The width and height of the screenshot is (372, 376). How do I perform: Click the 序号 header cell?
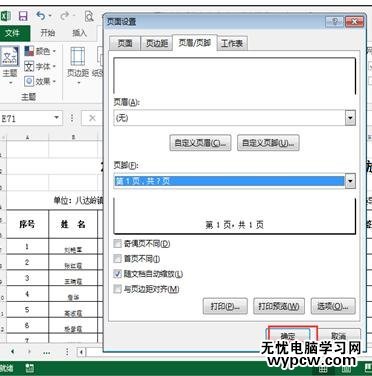pyautogui.click(x=27, y=224)
